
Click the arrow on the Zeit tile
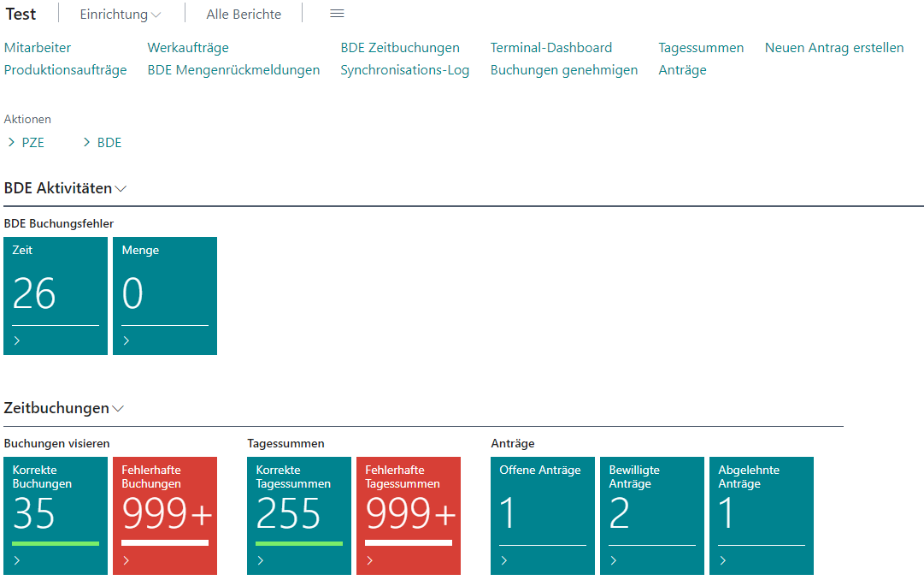tap(17, 340)
